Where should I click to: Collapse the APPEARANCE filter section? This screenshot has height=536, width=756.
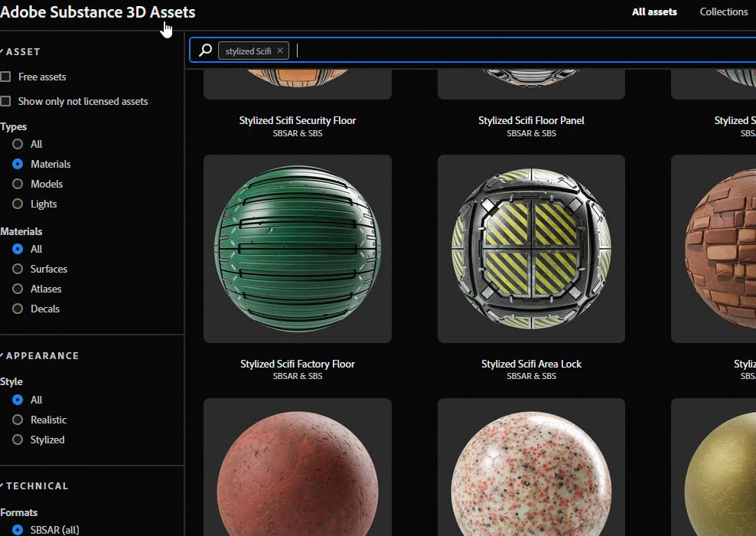(40, 355)
